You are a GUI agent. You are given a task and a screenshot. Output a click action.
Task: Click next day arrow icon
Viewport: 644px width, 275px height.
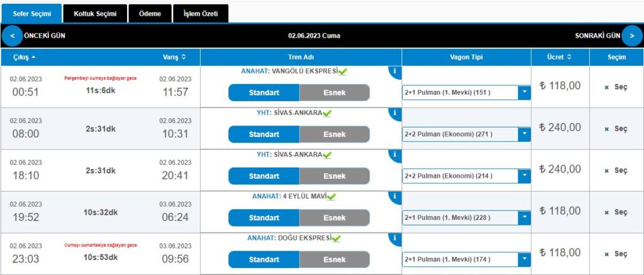631,36
